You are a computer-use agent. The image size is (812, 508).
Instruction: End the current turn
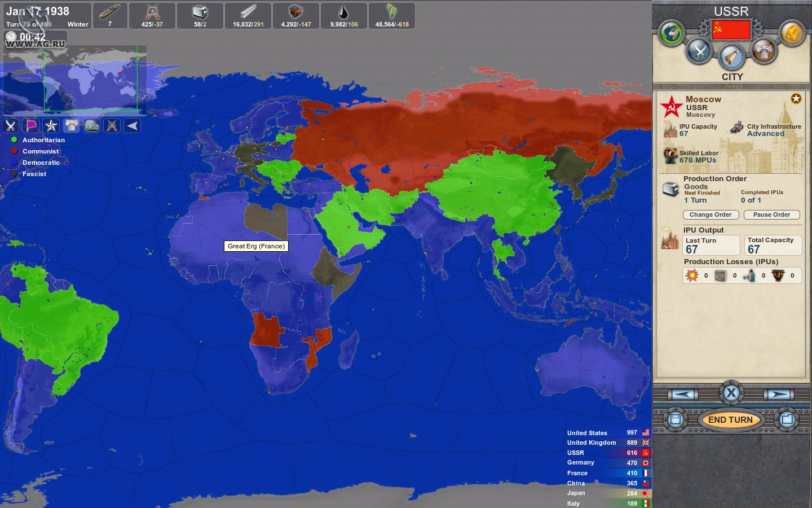pos(731,419)
